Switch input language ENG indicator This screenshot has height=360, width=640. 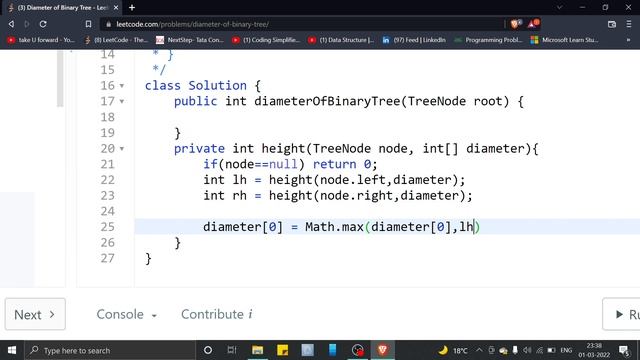(566, 350)
